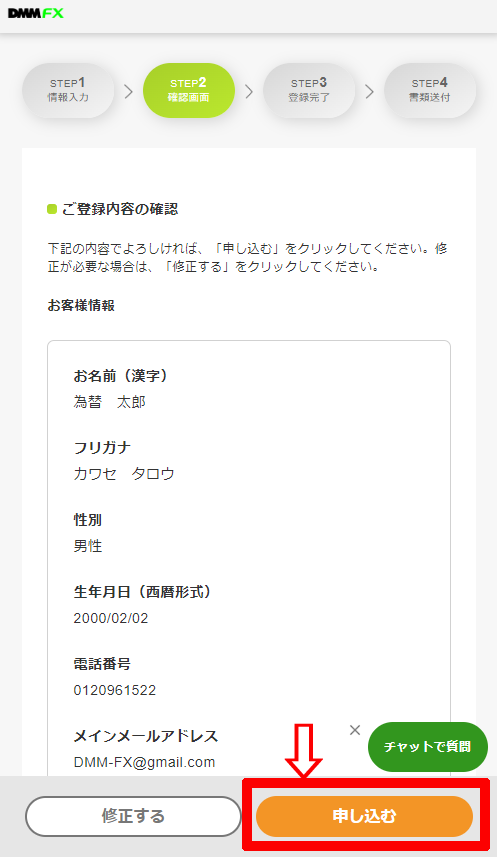Viewport: 497px width, 857px height.
Task: Click the phone number 0120961522
Action: coord(115,690)
